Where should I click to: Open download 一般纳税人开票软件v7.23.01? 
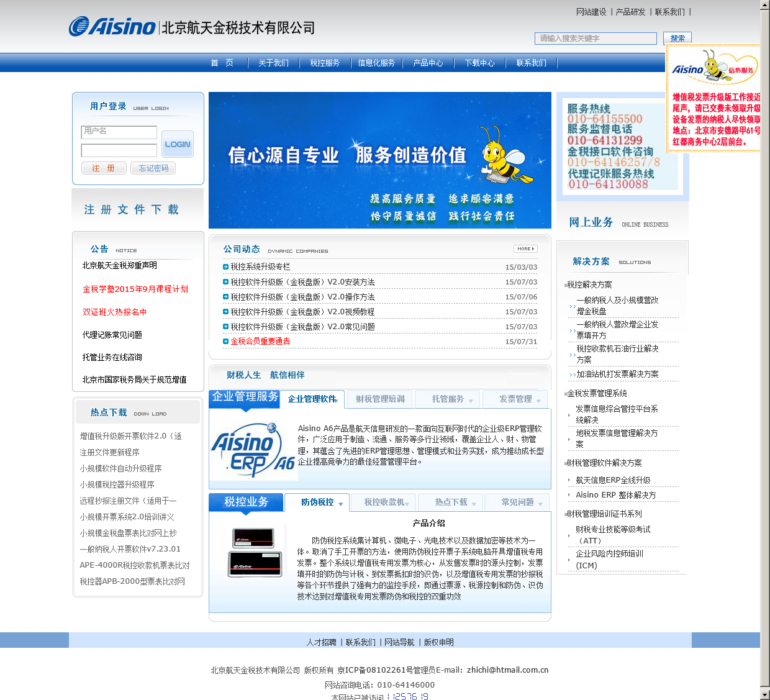click(x=130, y=549)
